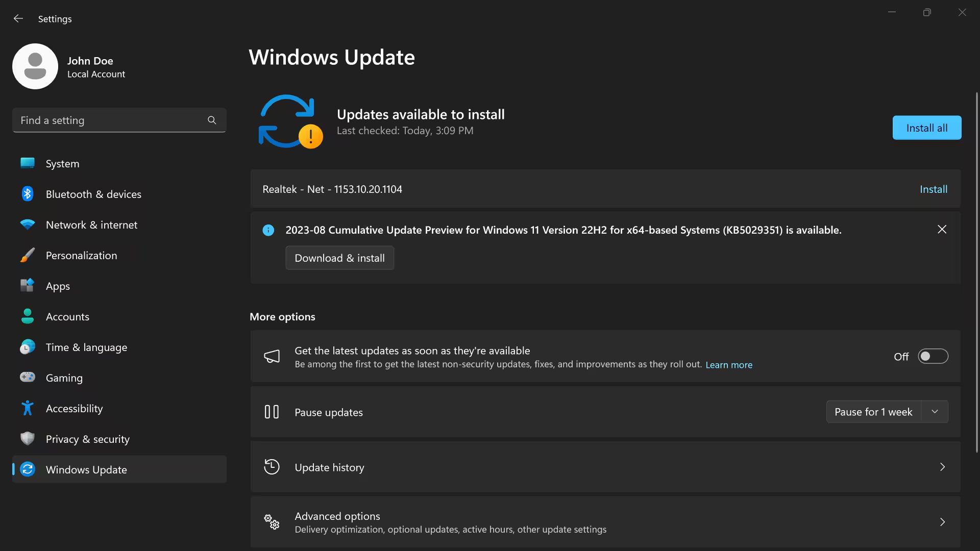Select the Accessibility icon

click(27, 408)
